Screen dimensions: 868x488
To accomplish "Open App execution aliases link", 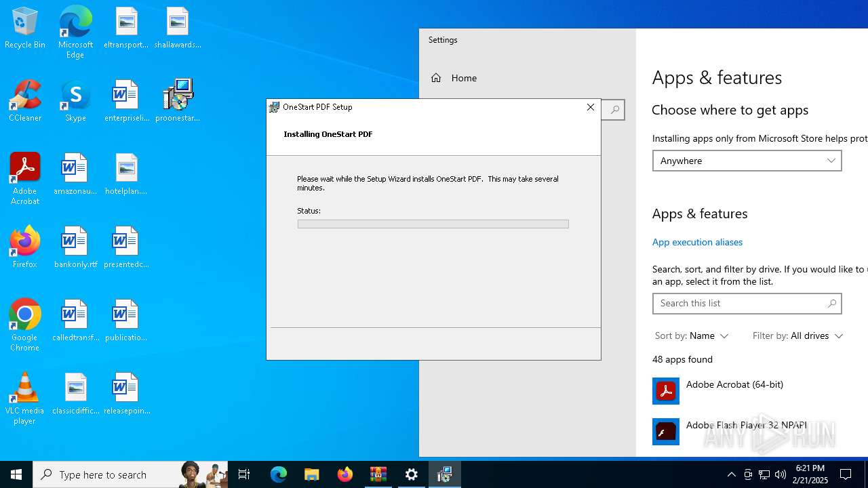I will 697,242.
